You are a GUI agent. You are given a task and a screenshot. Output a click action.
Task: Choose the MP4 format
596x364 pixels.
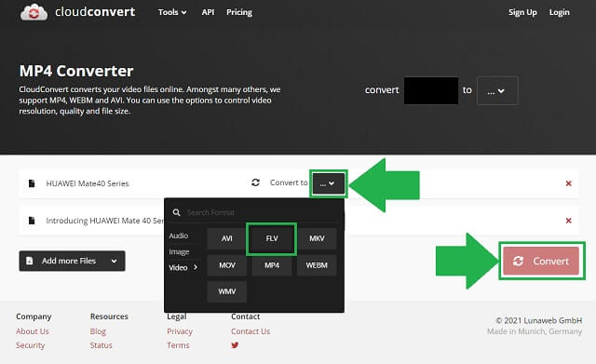coord(272,265)
